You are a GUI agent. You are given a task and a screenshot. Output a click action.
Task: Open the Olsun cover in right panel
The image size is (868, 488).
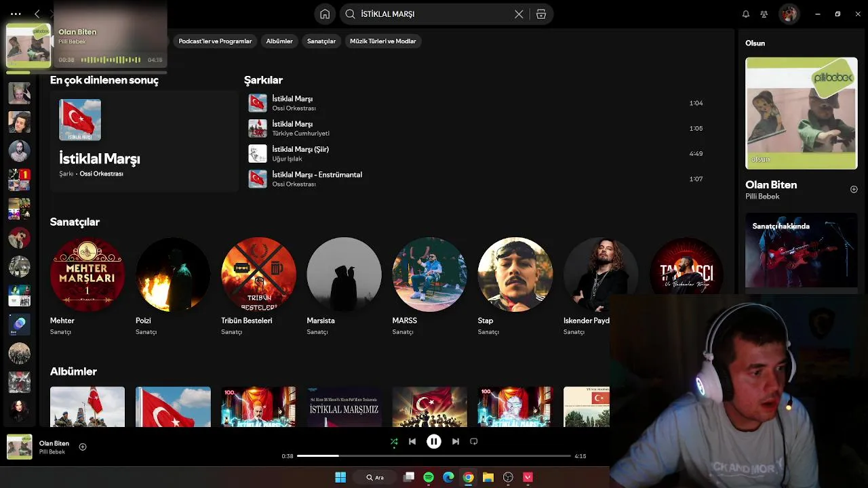(802, 113)
